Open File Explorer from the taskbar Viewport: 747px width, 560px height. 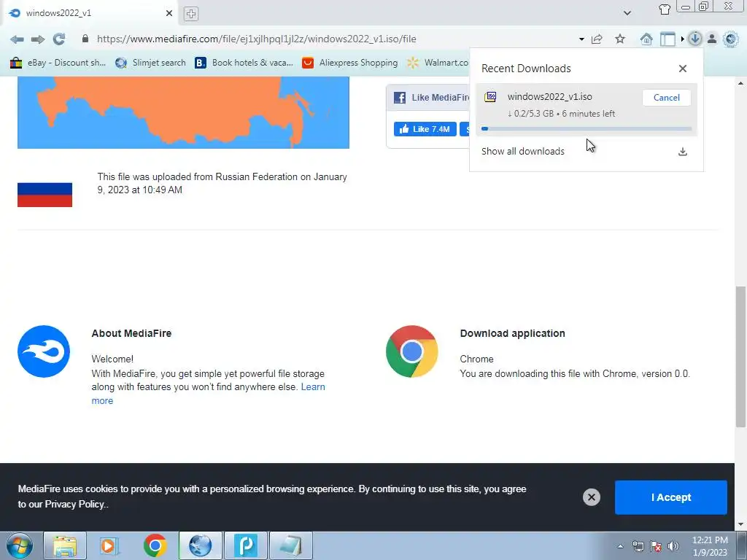pyautogui.click(x=65, y=545)
